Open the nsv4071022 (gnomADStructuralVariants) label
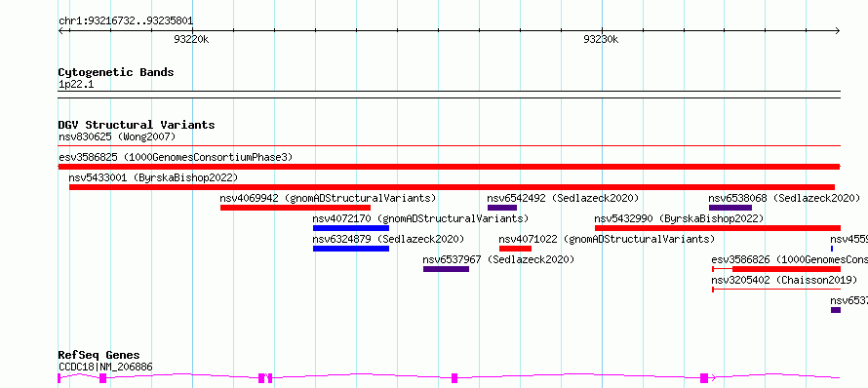Screen dimensions: 868x388 click(x=607, y=239)
